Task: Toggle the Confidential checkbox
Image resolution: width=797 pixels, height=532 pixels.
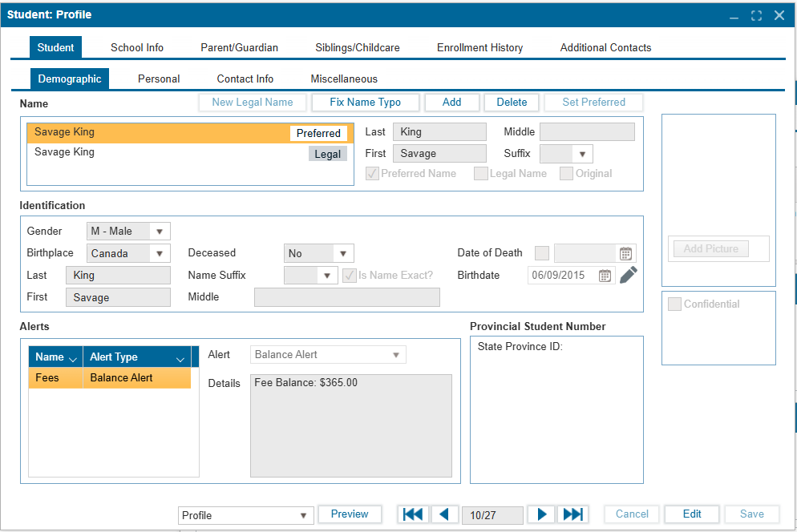Action: pos(674,304)
